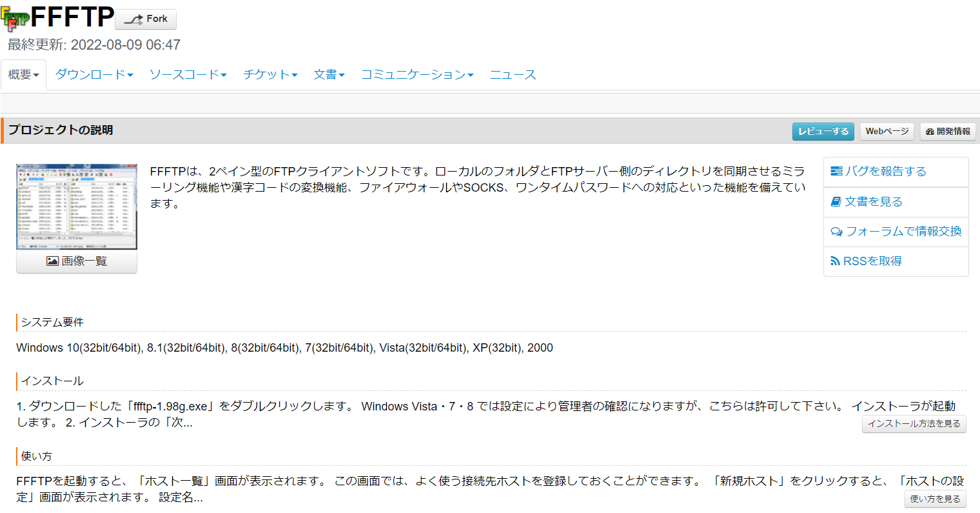Screen dimensions: 980x513
Task: Open the FFFTP screenshot thumbnail
Action: tap(77, 206)
